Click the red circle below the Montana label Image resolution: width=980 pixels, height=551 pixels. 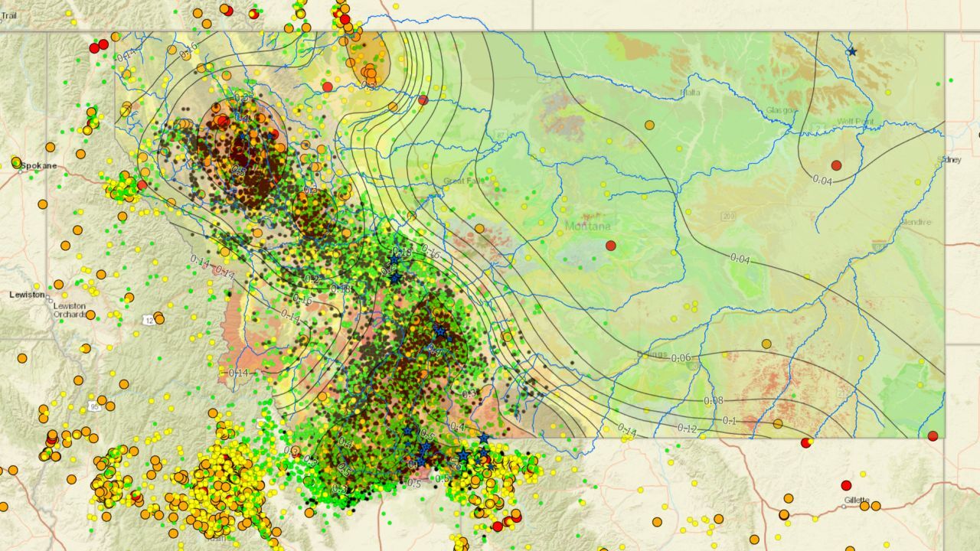click(610, 246)
